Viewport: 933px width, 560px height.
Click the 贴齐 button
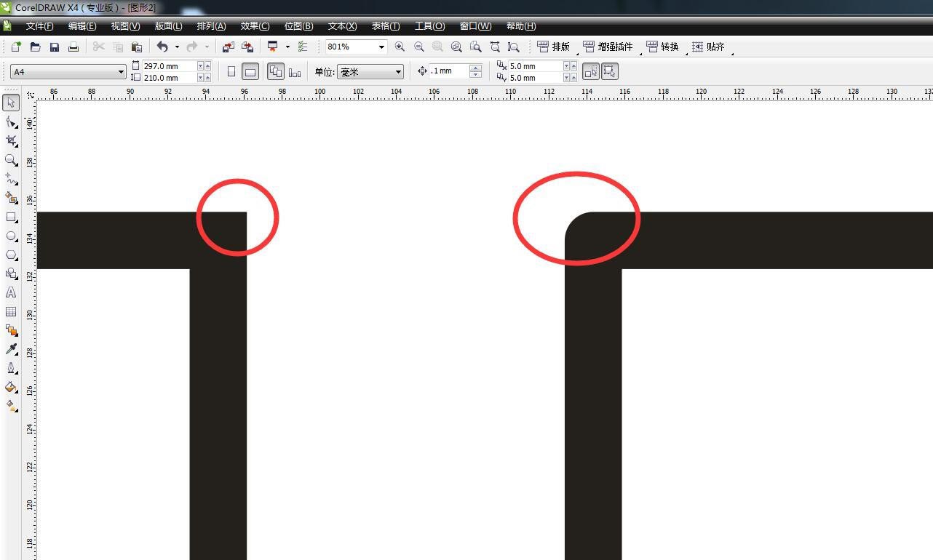pos(708,47)
